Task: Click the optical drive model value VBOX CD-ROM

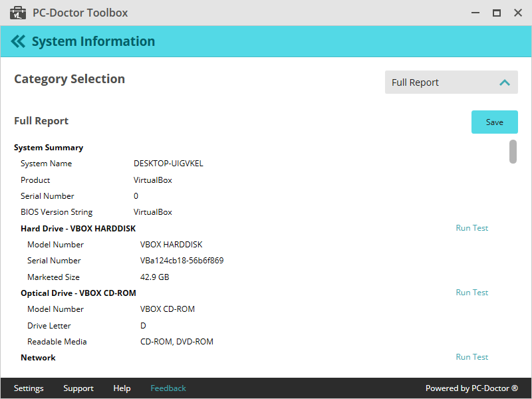Action: coord(168,309)
